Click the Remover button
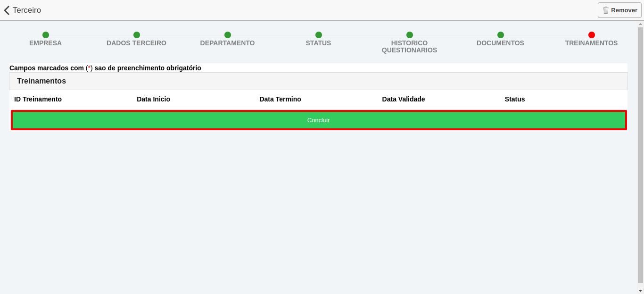Screen dimensions: 644x294 pyautogui.click(x=619, y=10)
